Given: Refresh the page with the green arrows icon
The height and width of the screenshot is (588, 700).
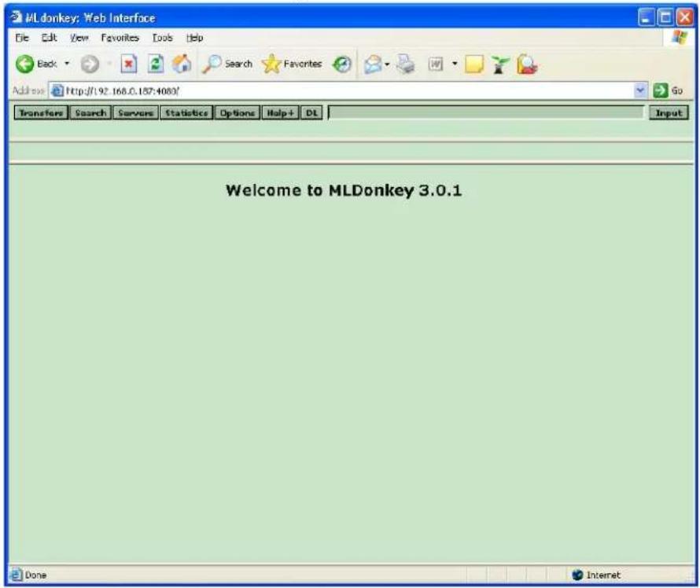Looking at the screenshot, I should 156,64.
